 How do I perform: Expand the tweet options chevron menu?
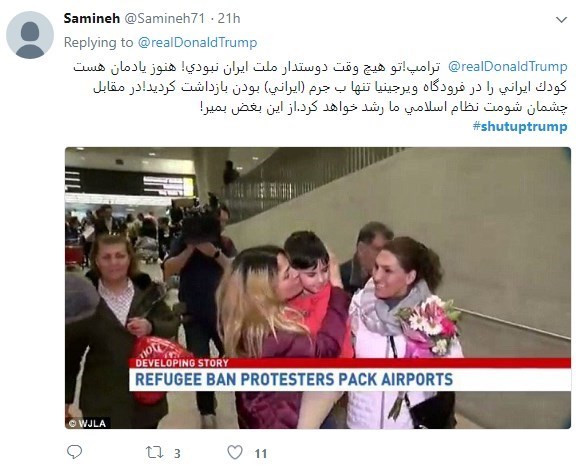pyautogui.click(x=561, y=19)
